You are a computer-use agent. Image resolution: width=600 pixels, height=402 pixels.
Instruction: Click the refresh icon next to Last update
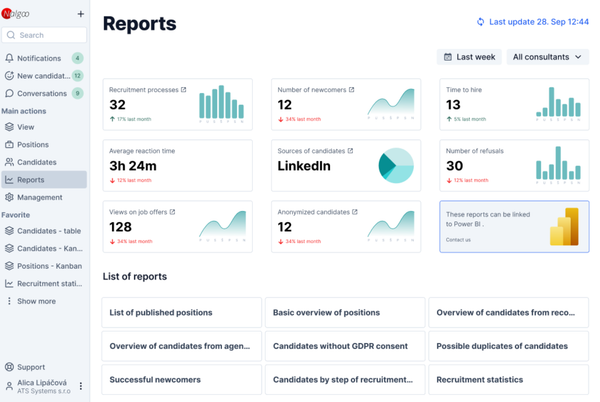480,21
